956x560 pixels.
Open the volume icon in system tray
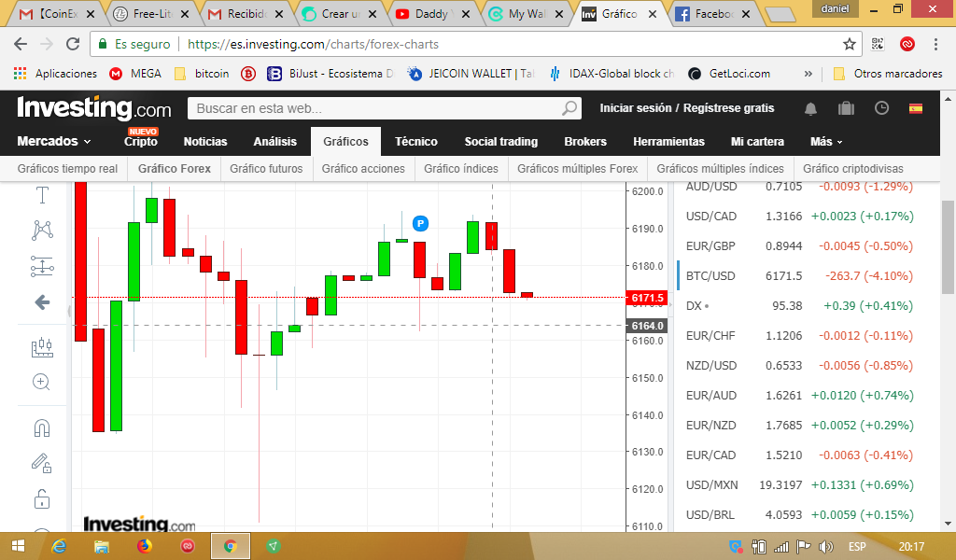[825, 547]
